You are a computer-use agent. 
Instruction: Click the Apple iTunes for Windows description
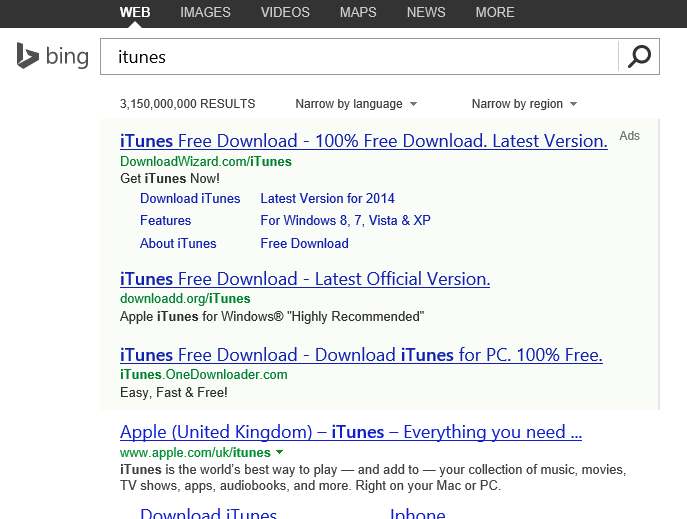272,316
